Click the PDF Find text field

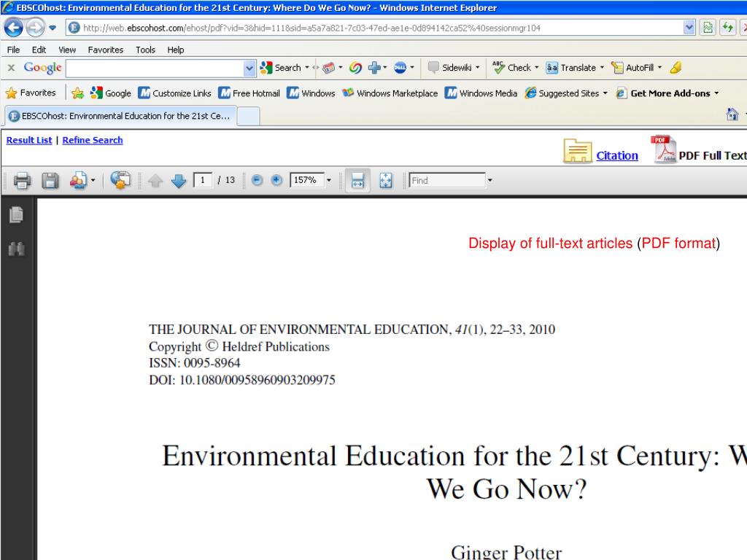pos(447,180)
